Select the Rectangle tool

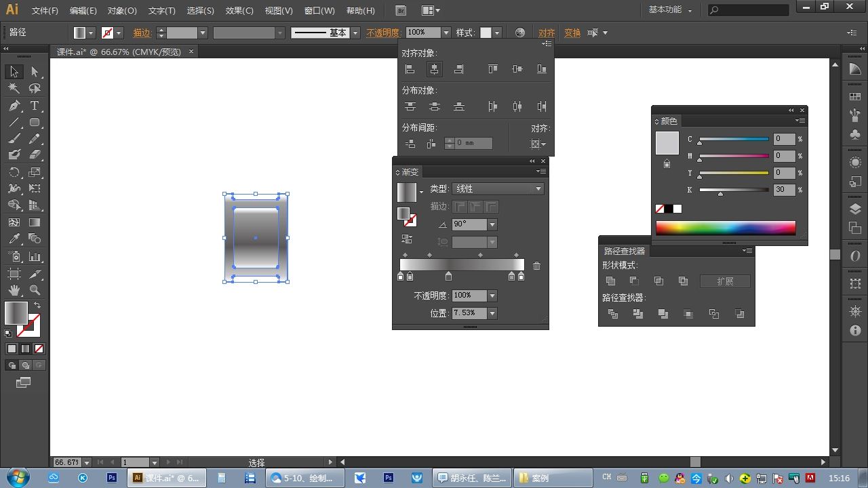point(35,123)
